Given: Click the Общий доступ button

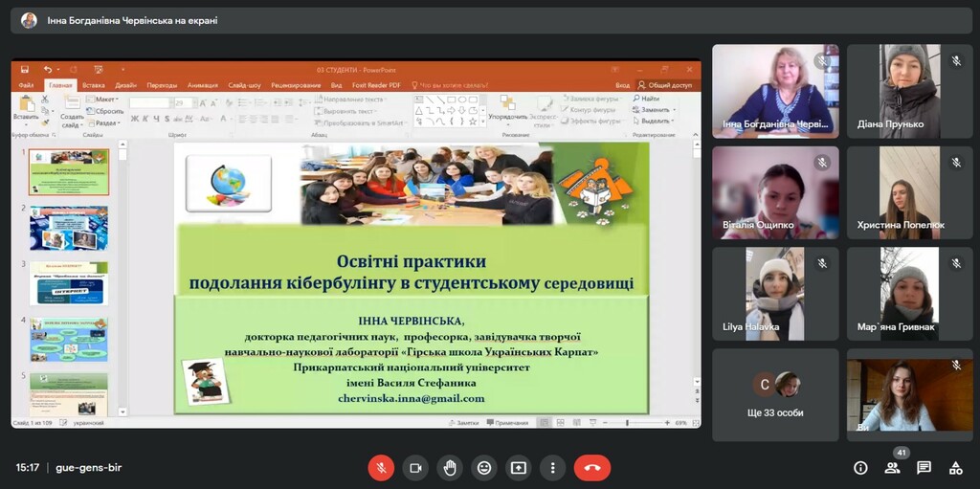Looking at the screenshot, I should pyautogui.click(x=668, y=85).
